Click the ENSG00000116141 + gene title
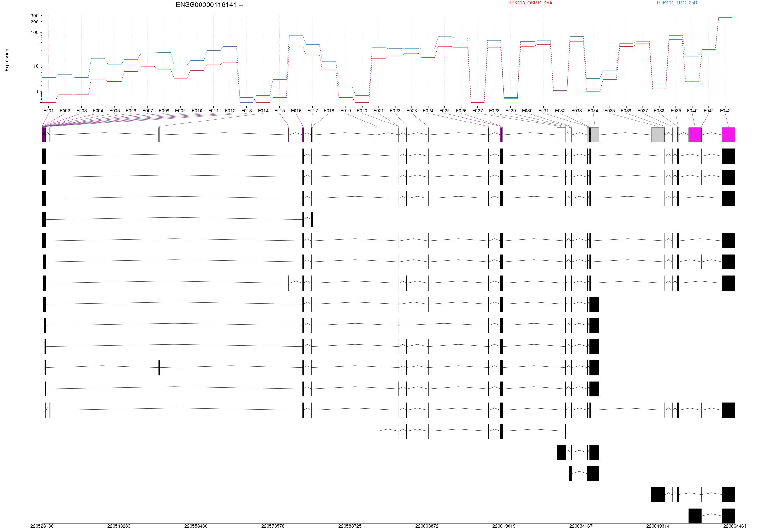Image resolution: width=770 pixels, height=532 pixels. coord(209,5)
